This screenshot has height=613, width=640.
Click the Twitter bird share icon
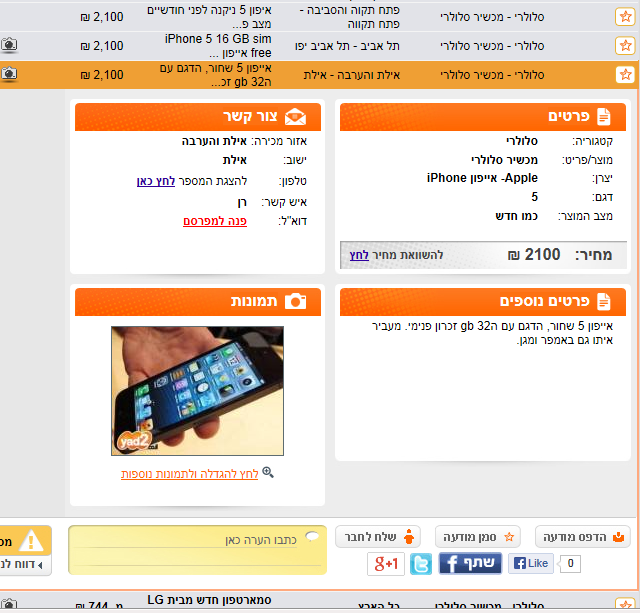pyautogui.click(x=421, y=564)
